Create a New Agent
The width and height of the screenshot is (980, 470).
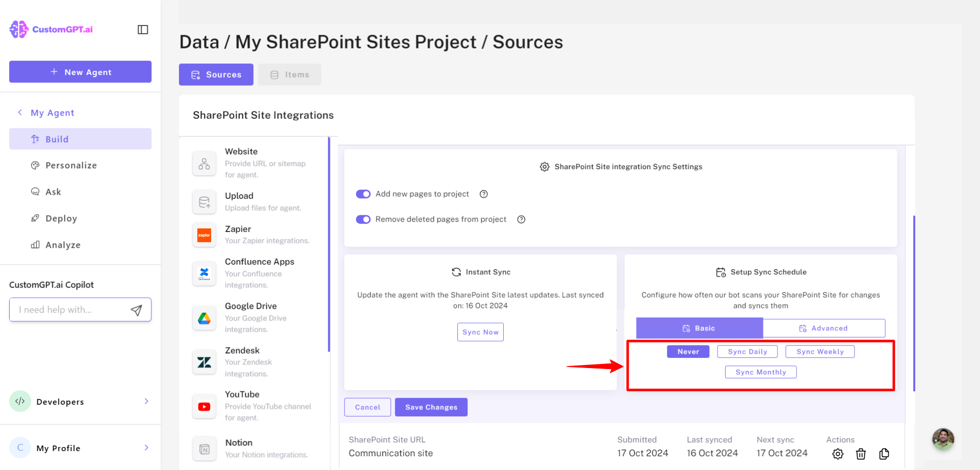(x=80, y=72)
